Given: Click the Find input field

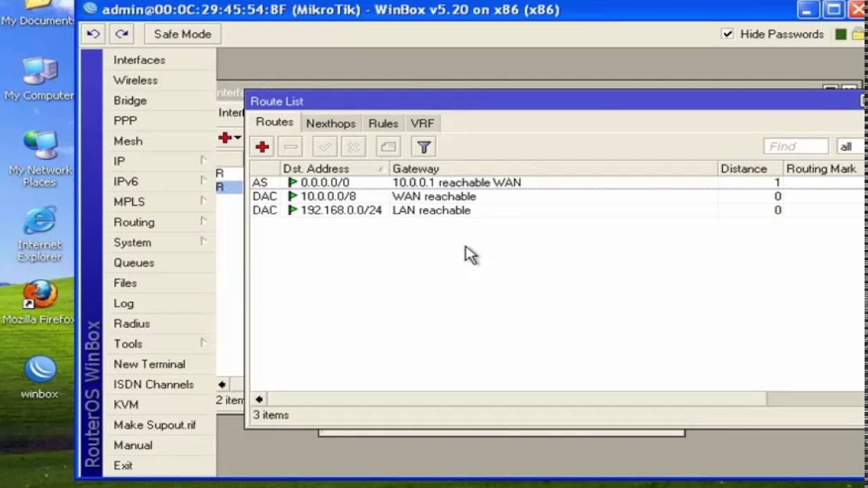Looking at the screenshot, I should tap(796, 146).
